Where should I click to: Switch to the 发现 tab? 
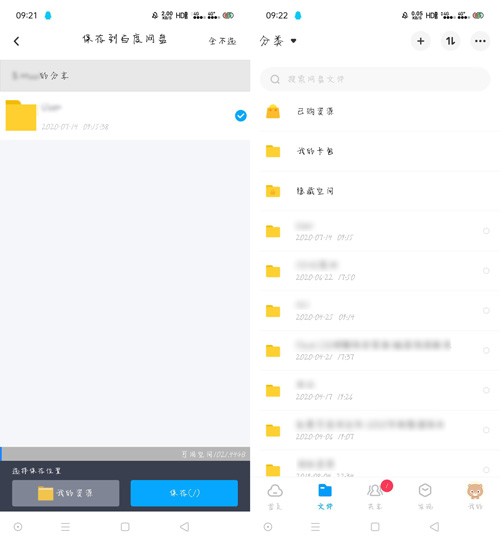(x=425, y=496)
